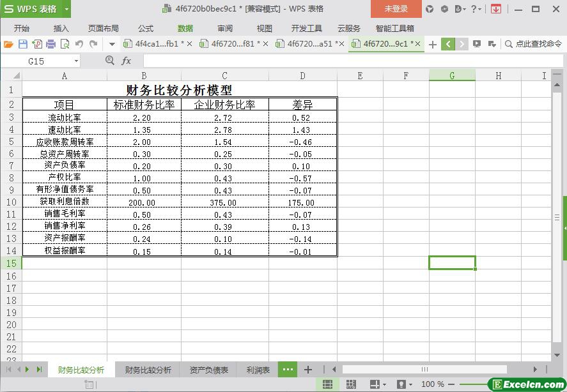Click the formula bar input field
Viewport: 567px width, 392px height.
[345, 61]
